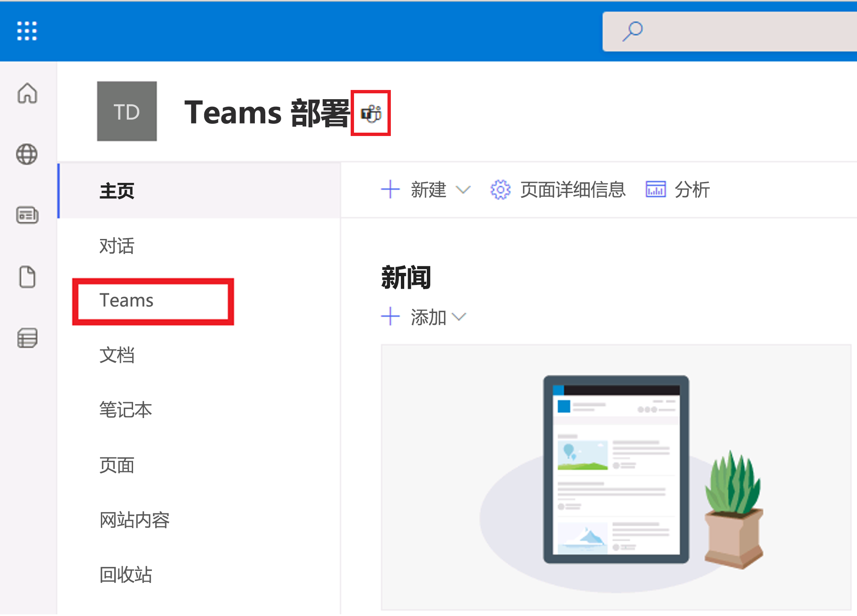857x616 pixels.
Task: Open the Teams link in the left navigation
Action: [x=126, y=300]
